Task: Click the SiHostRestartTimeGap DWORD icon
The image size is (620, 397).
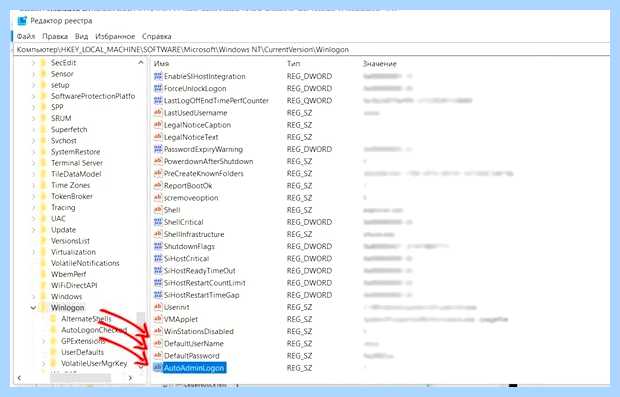Action: pyautogui.click(x=158, y=295)
